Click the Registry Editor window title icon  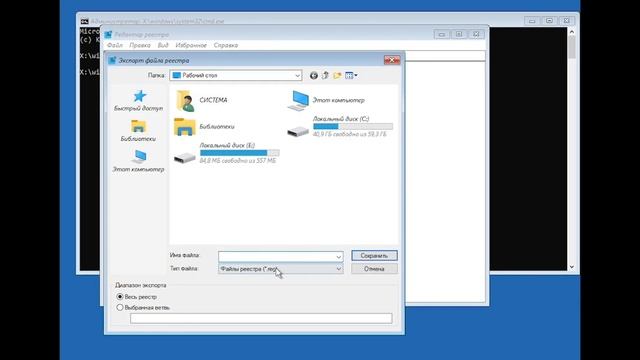coord(108,35)
